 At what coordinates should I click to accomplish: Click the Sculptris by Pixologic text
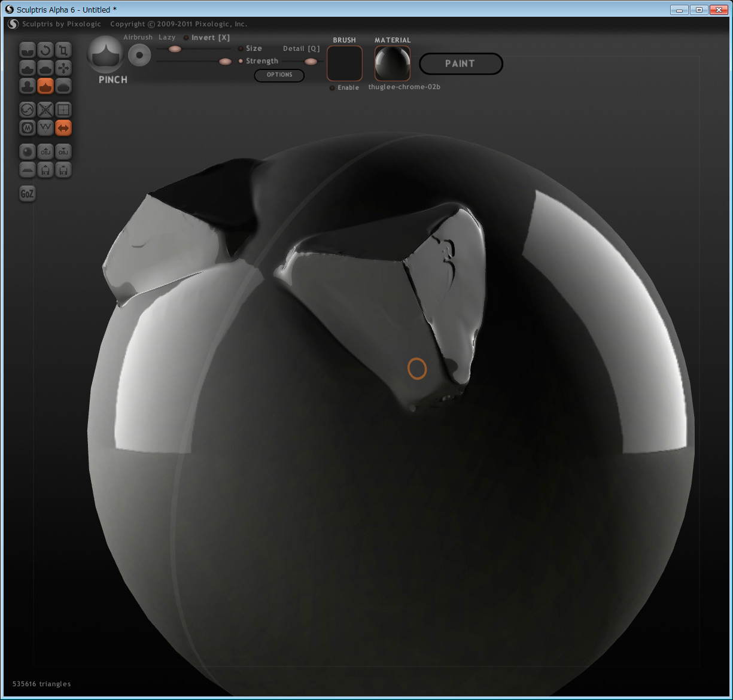(x=62, y=24)
